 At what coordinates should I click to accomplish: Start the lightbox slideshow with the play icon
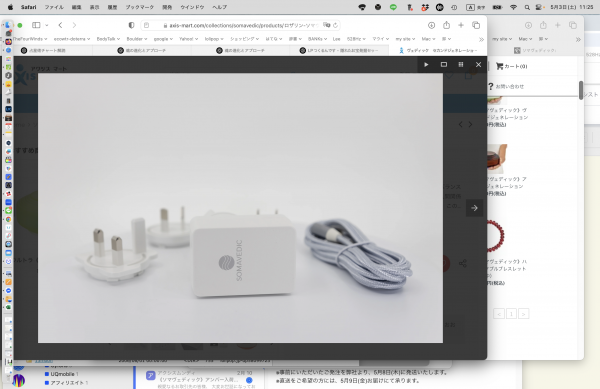[x=426, y=65]
